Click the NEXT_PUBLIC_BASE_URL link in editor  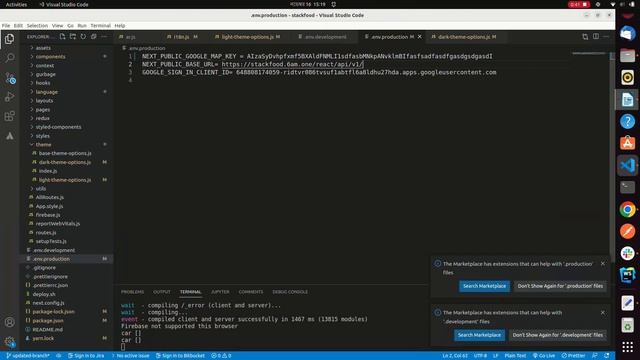[x=292, y=64]
